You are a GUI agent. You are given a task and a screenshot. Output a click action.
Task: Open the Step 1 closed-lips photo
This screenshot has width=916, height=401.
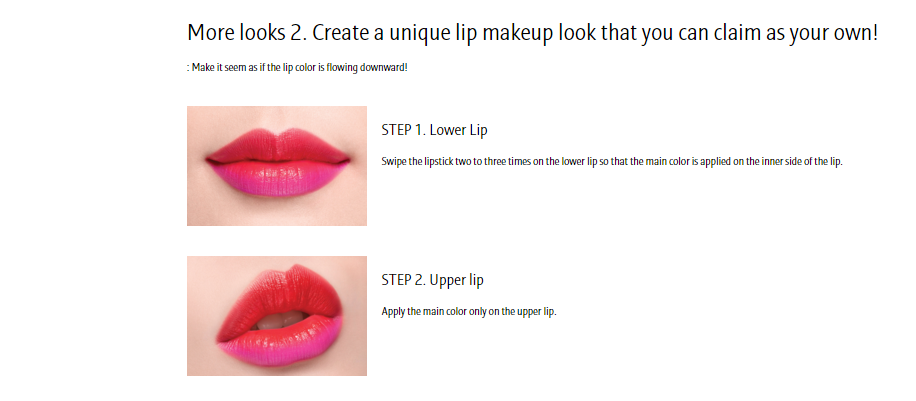pos(277,166)
